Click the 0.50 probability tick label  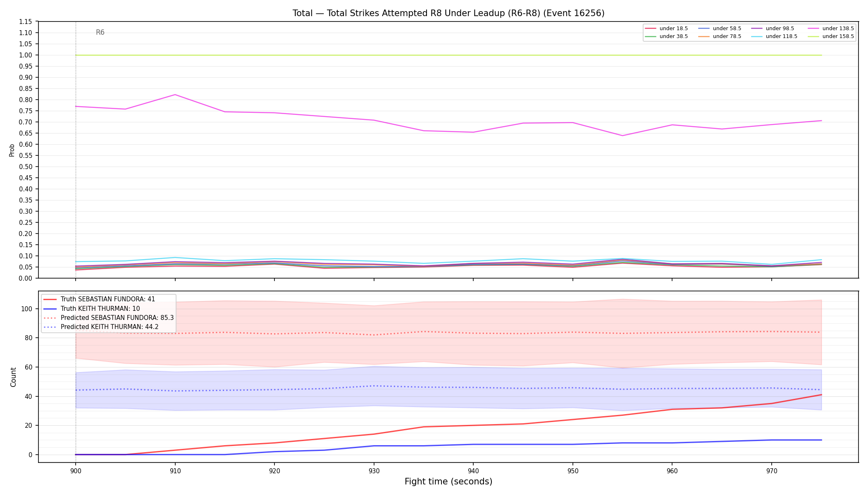[26, 167]
